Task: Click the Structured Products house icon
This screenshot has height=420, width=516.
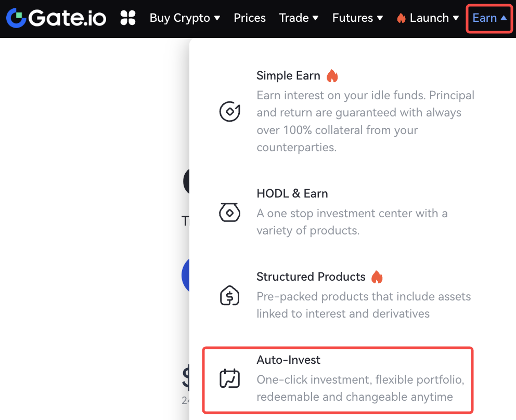Action: coord(229,296)
